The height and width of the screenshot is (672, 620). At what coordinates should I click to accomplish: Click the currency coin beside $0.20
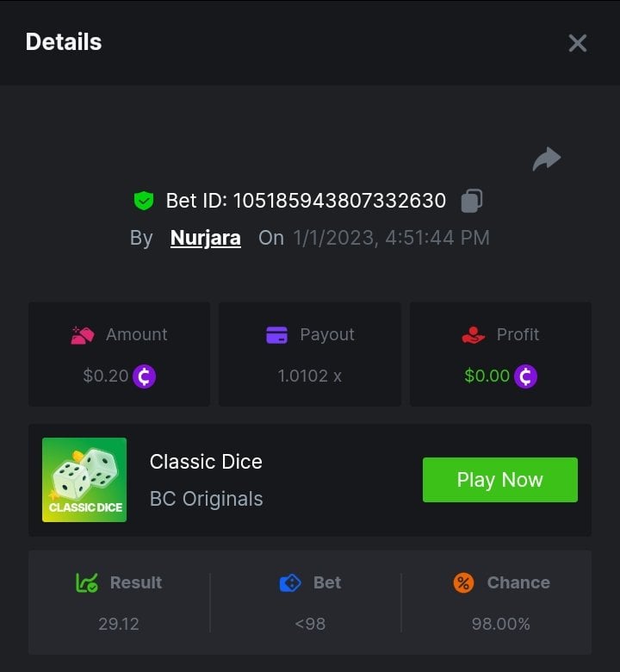145,376
